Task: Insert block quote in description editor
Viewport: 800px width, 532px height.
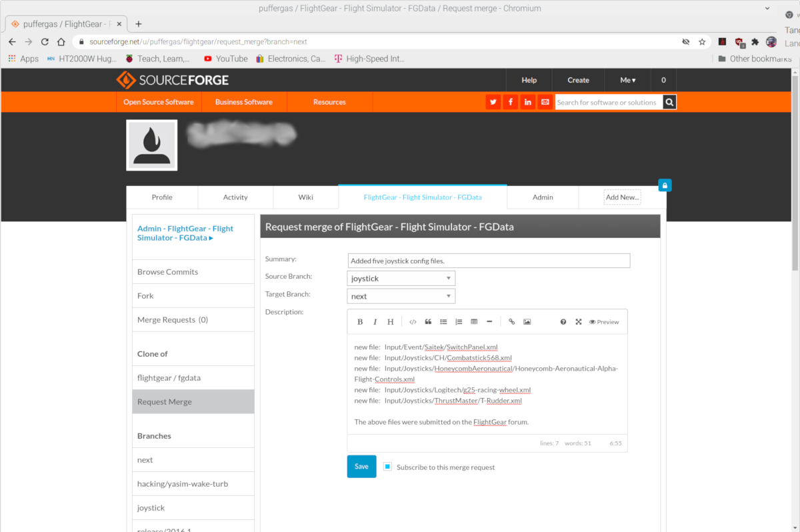Action: [x=428, y=322]
